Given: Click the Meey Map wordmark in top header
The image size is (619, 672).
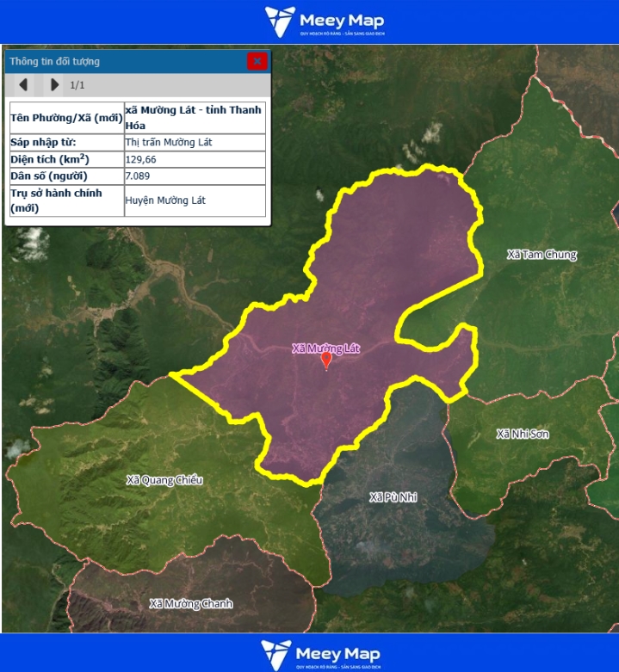Looking at the screenshot, I should 341,20.
